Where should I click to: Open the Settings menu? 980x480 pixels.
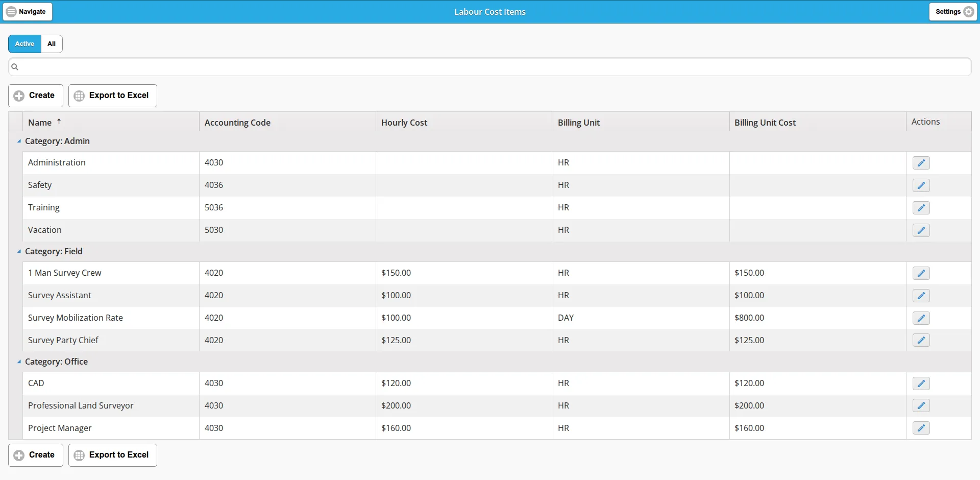[952, 12]
